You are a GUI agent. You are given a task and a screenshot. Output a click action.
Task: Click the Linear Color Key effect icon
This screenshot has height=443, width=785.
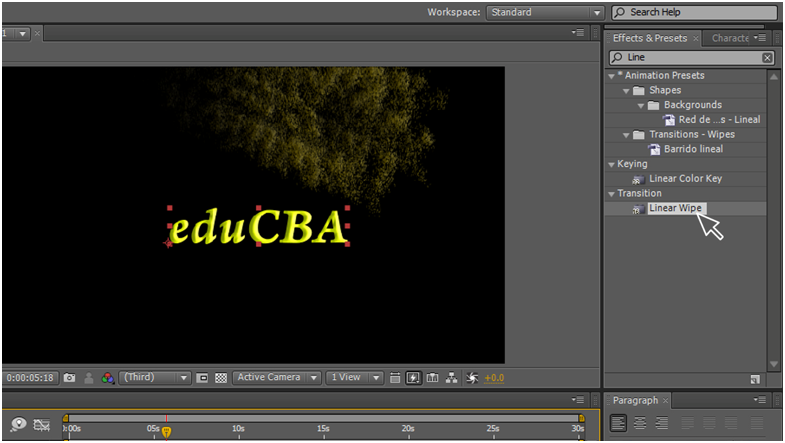click(638, 179)
